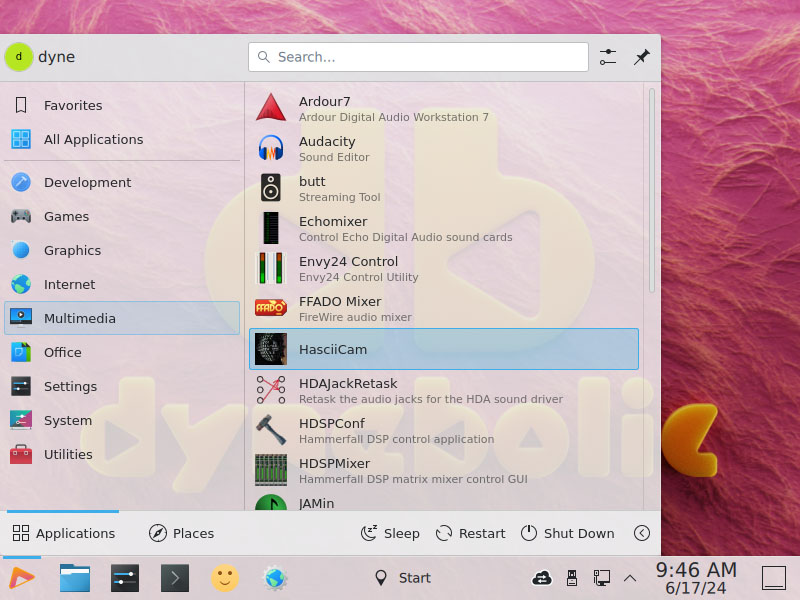Open the file manager from taskbar
The width and height of the screenshot is (800, 600).
[x=74, y=578]
